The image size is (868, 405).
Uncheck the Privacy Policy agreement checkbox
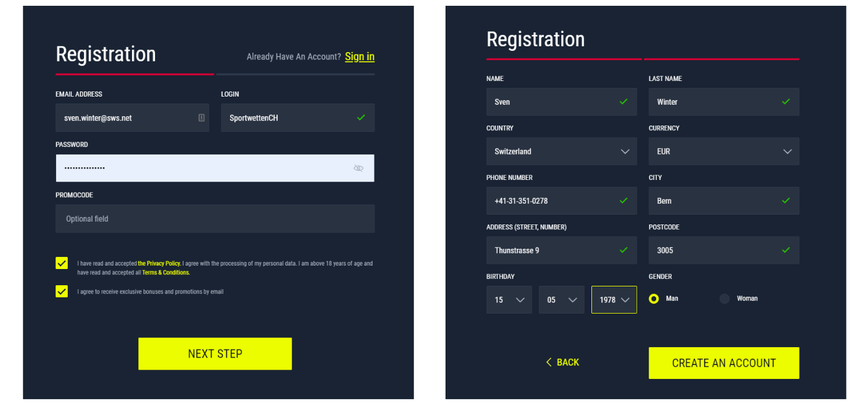tap(61, 263)
